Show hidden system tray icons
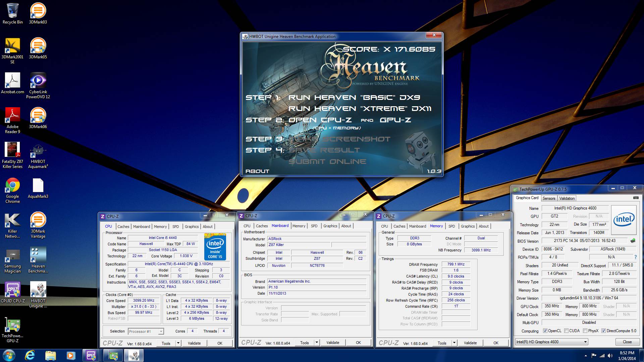Image resolution: width=644 pixels, height=362 pixels. tap(586, 356)
